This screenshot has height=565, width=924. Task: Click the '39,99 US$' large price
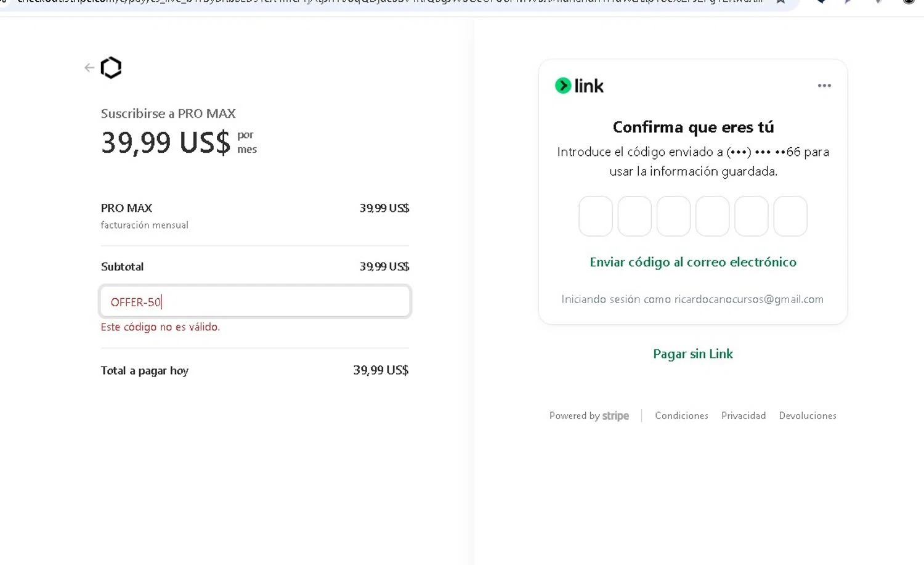point(166,142)
